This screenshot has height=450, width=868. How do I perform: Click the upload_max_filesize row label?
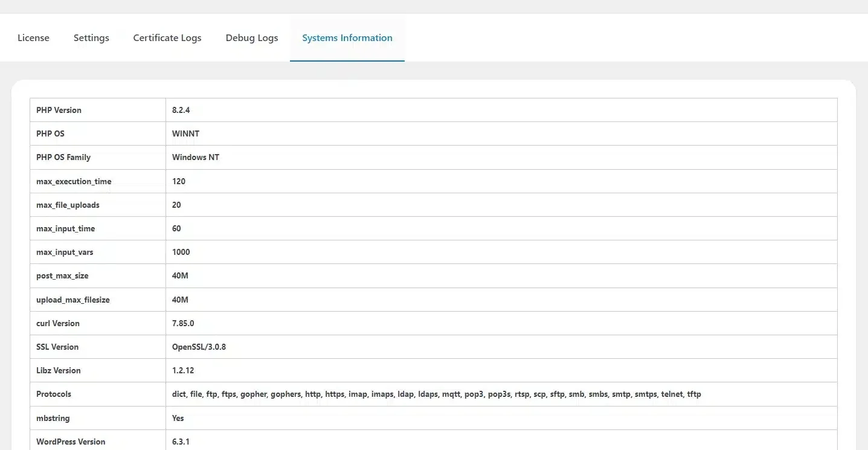[73, 300]
